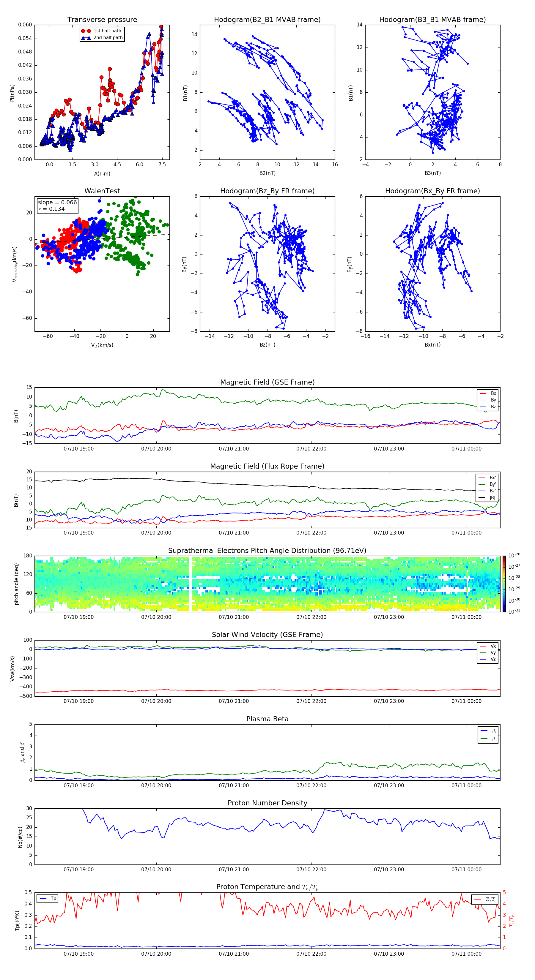This screenshot has height=980, width=535.
Task: Click the "A(T·m)" x-axis label
Action: tap(102, 173)
